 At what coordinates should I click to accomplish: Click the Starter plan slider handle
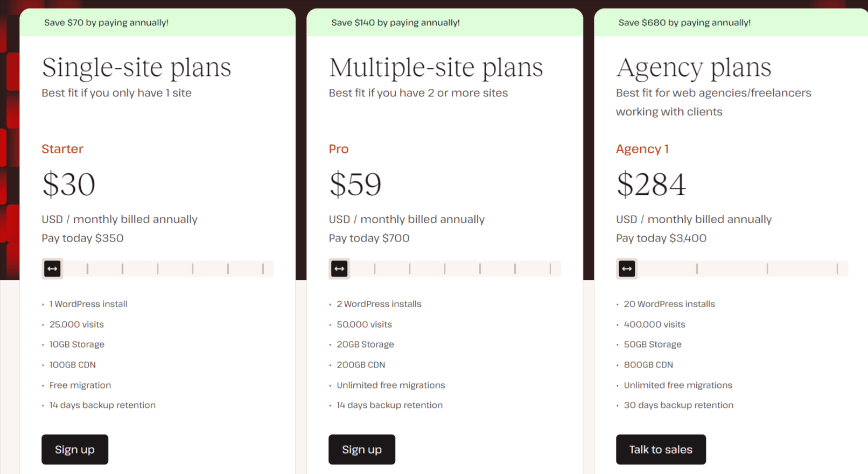(x=52, y=268)
